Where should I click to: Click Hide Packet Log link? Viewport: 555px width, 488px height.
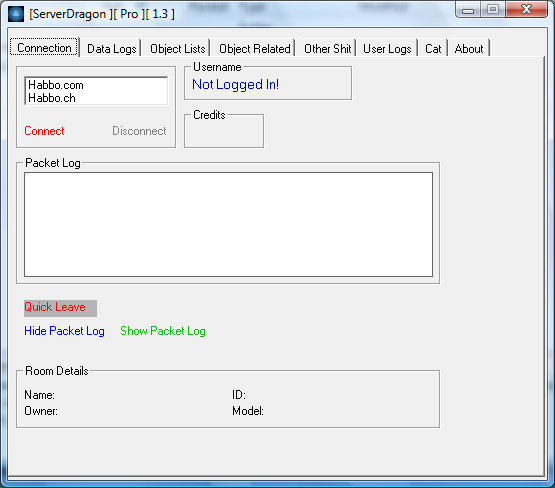(64, 331)
